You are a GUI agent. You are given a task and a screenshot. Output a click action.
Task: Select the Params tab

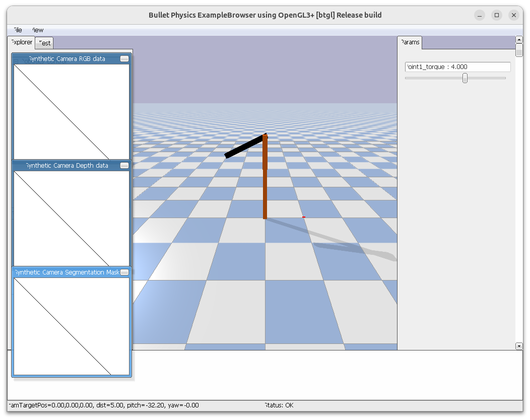coord(410,42)
